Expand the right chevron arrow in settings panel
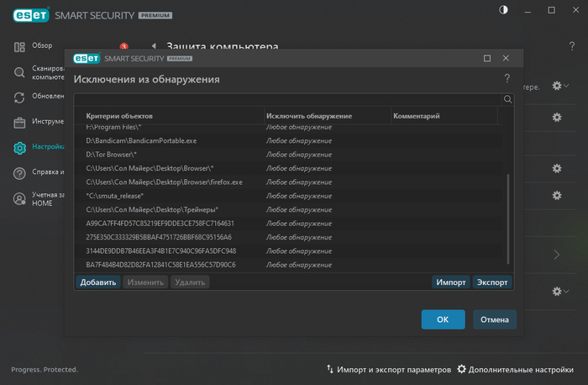Screen dimensions: 588x385 tap(556, 254)
